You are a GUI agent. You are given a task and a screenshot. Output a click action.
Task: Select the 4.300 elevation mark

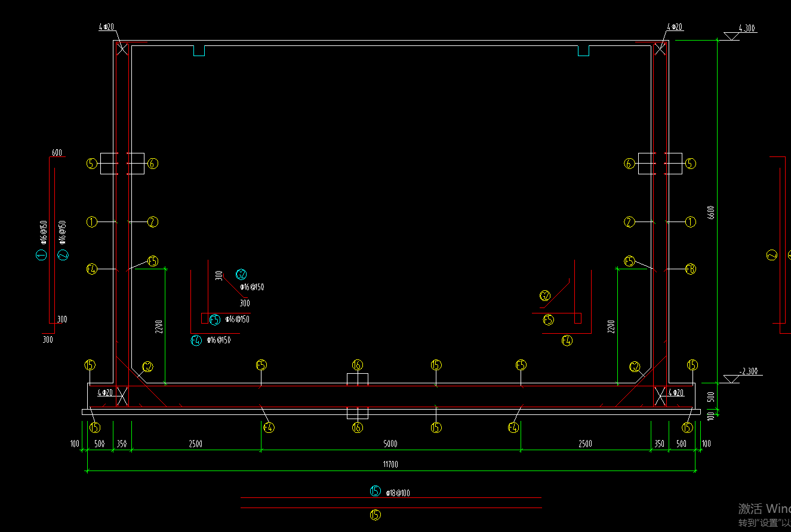[747, 28]
